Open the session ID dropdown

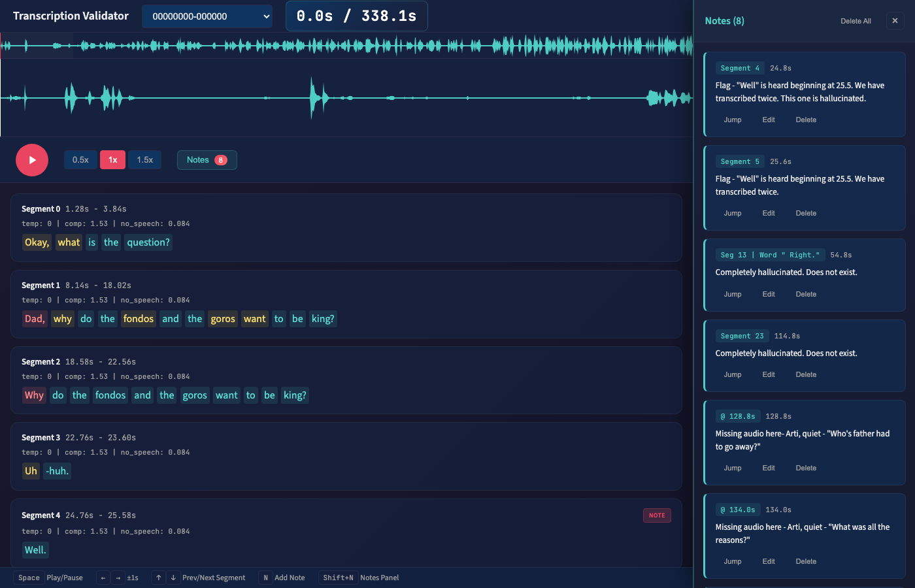207,16
